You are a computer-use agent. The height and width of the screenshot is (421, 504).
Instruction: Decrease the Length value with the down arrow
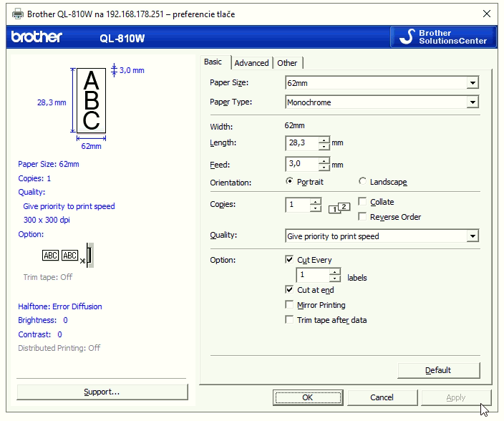(324, 147)
